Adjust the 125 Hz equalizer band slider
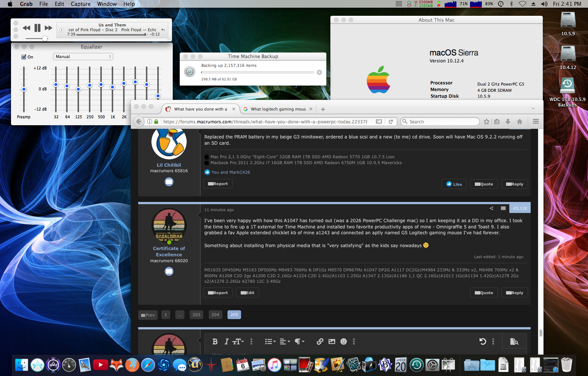This screenshot has height=376, width=588. click(x=78, y=89)
